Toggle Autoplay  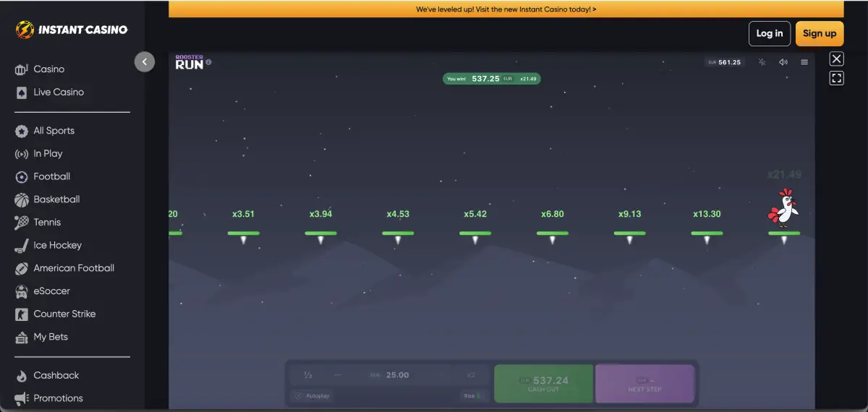tap(312, 395)
